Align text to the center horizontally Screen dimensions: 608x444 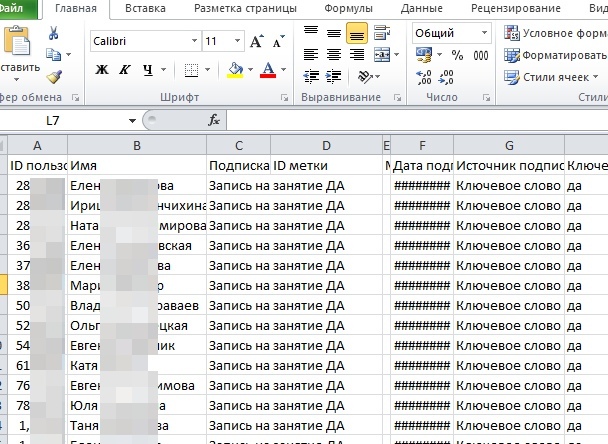333,55
